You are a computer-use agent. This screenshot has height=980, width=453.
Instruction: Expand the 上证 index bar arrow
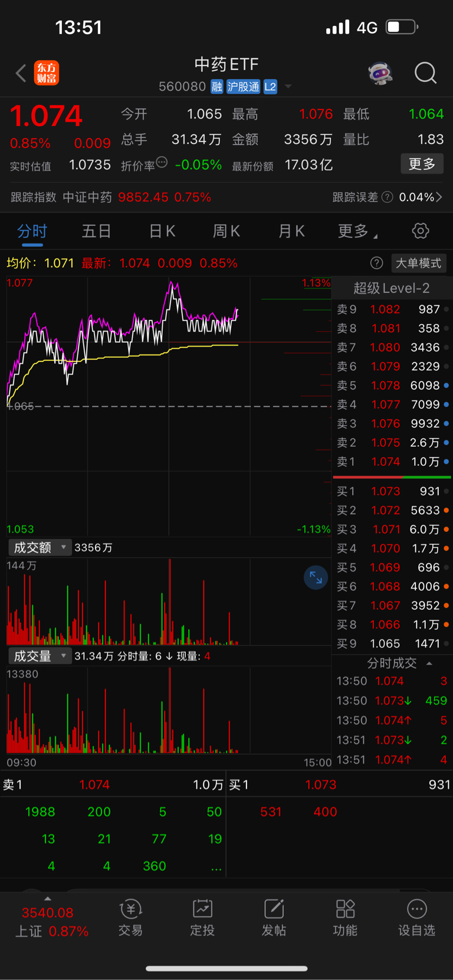48,899
